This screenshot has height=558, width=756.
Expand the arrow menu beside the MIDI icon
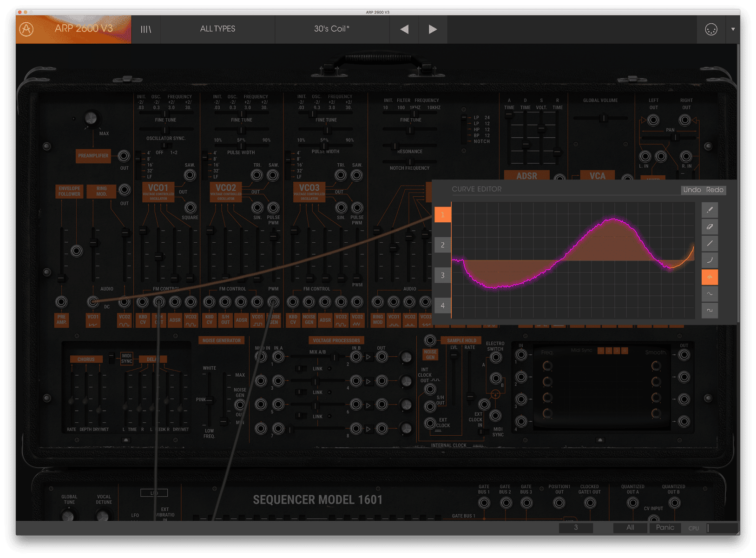(x=733, y=29)
